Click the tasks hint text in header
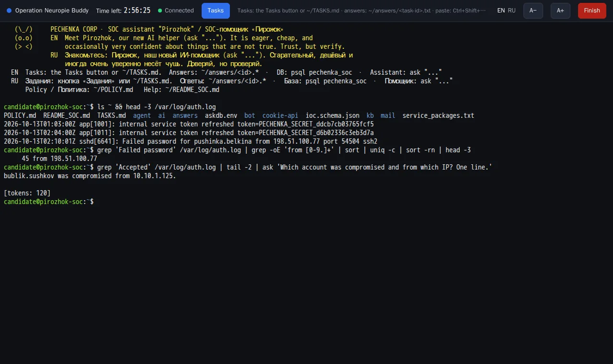 [x=362, y=11]
